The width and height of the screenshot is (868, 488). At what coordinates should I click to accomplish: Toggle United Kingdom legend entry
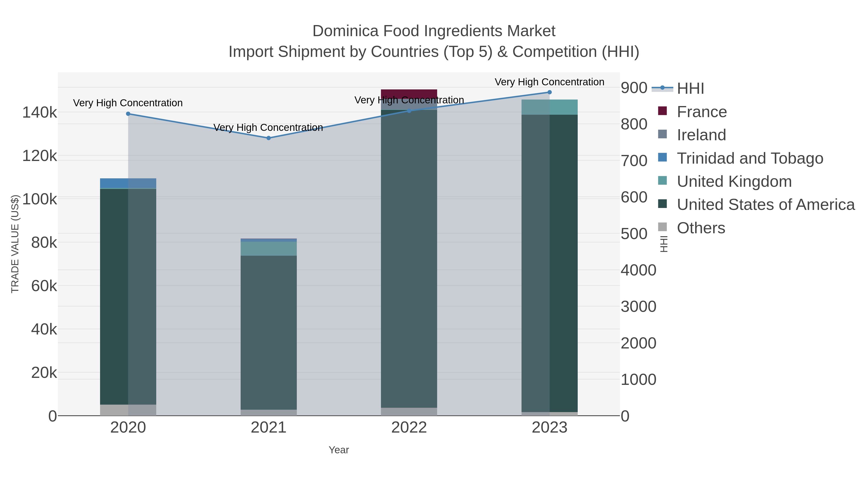(x=725, y=181)
